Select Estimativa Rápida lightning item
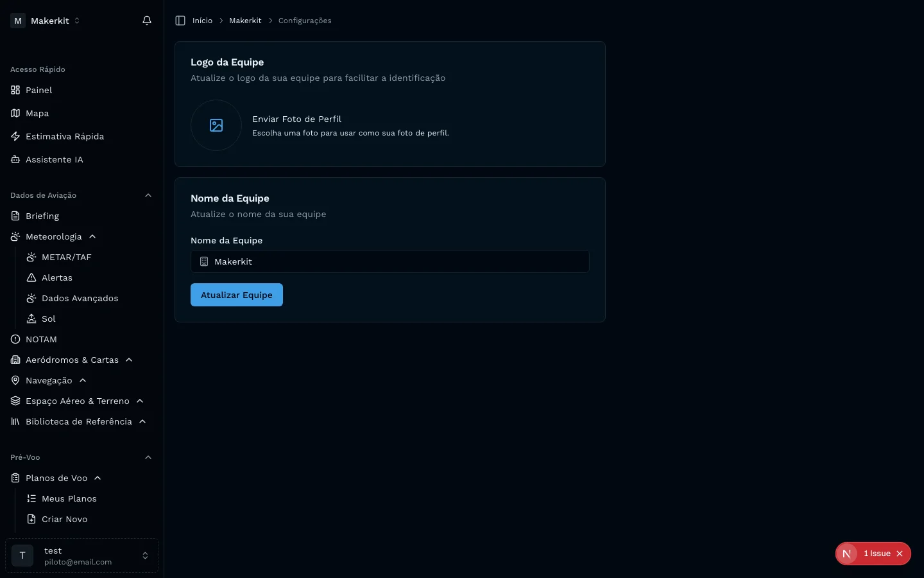Image resolution: width=924 pixels, height=578 pixels. tap(64, 136)
